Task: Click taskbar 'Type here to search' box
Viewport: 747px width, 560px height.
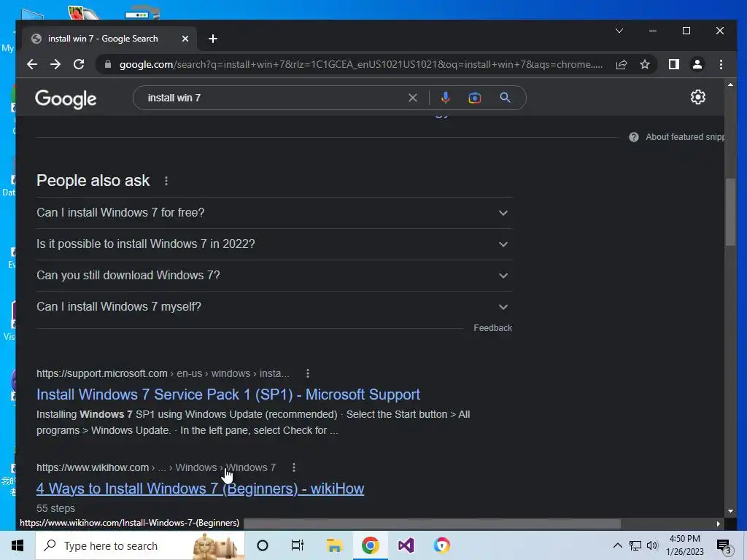Action: [140, 545]
